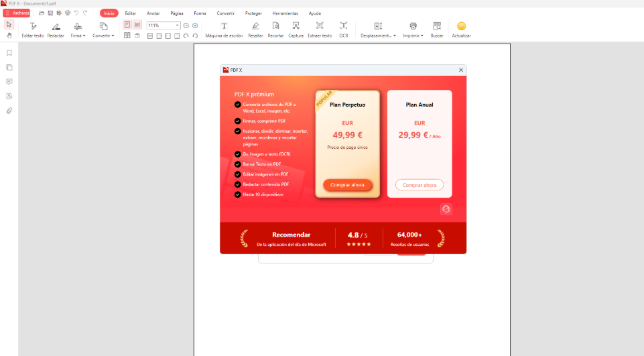Click the 29,99 € price
Image resolution: width=644 pixels, height=356 pixels.
(x=413, y=135)
